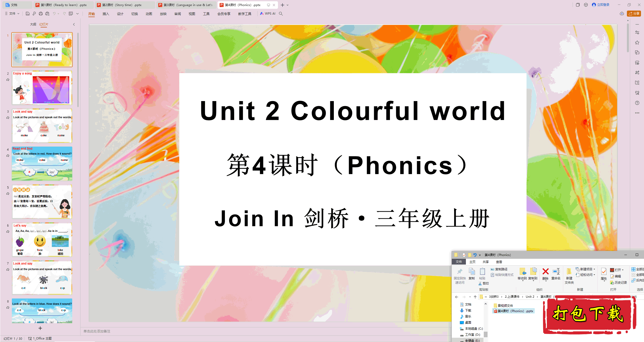The height and width of the screenshot is (342, 644).
Task: Click the 复制 copy icon in Explorer ribbon
Action: coord(472,274)
